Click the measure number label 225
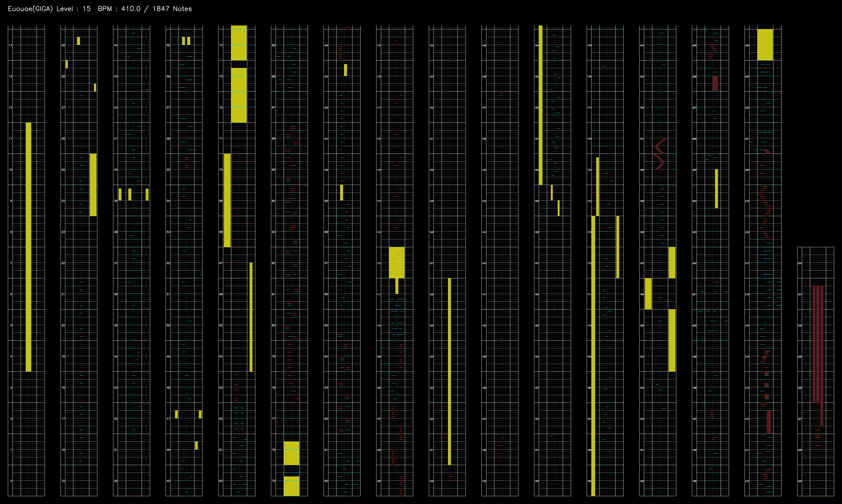The height and width of the screenshot is (504, 842). coord(800,481)
